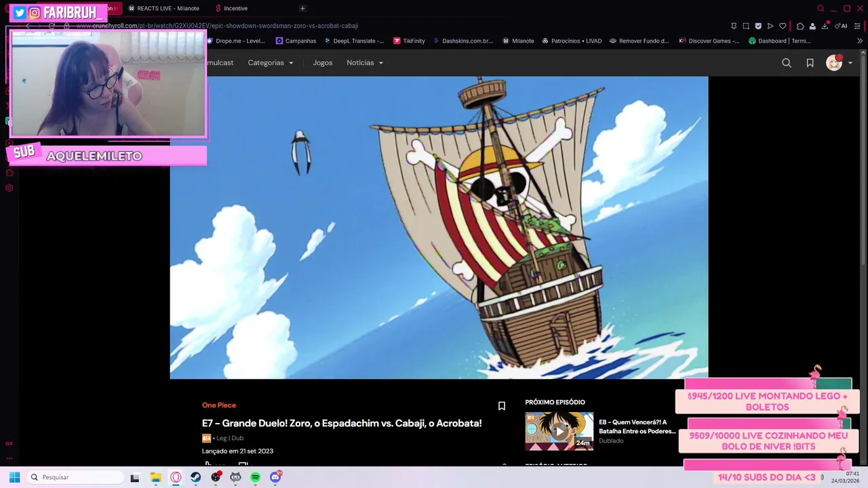Click E7 Grande Duelo episode title text
The height and width of the screenshot is (488, 868).
click(x=342, y=423)
